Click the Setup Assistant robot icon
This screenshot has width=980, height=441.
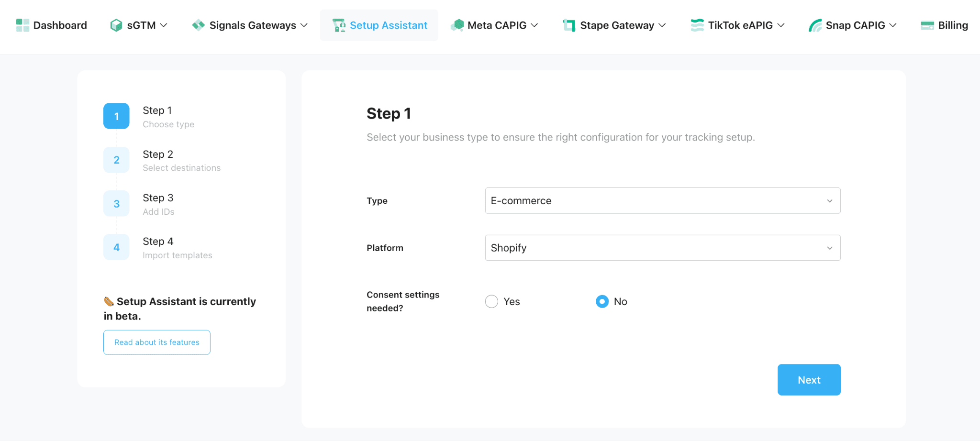(x=339, y=25)
